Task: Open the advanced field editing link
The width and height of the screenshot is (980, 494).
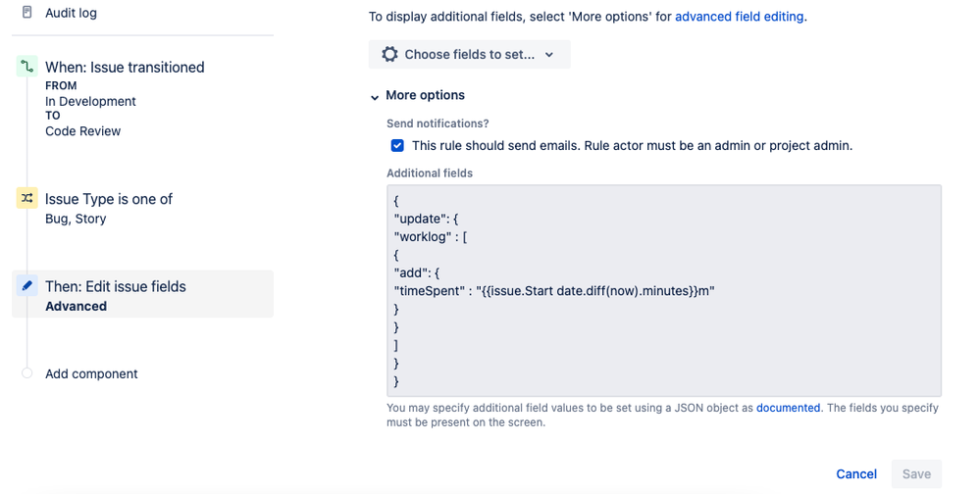Action: coord(741,17)
